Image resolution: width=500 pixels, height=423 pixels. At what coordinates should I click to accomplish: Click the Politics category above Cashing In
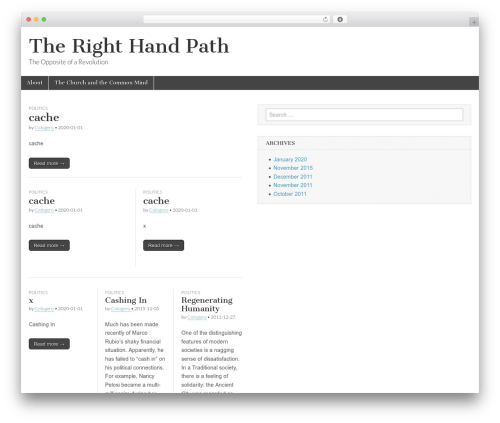pos(114,292)
